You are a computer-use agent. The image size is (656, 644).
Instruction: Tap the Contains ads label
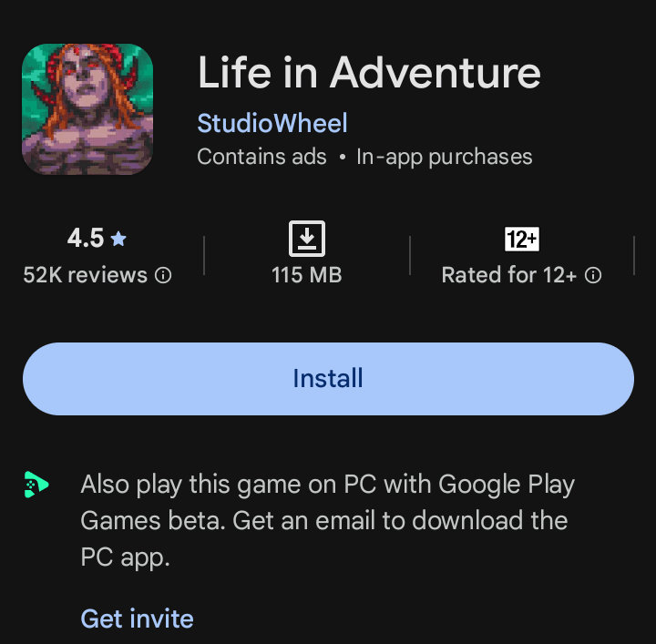261,157
